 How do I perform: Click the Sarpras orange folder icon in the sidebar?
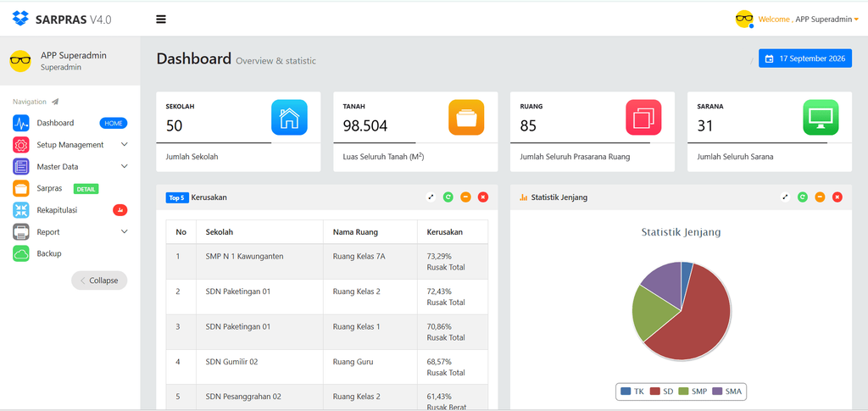coord(21,188)
